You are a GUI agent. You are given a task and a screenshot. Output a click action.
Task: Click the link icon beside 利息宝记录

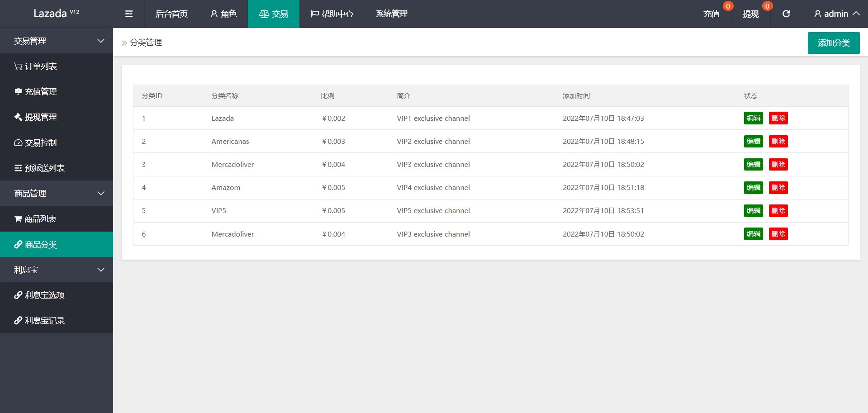(18, 320)
